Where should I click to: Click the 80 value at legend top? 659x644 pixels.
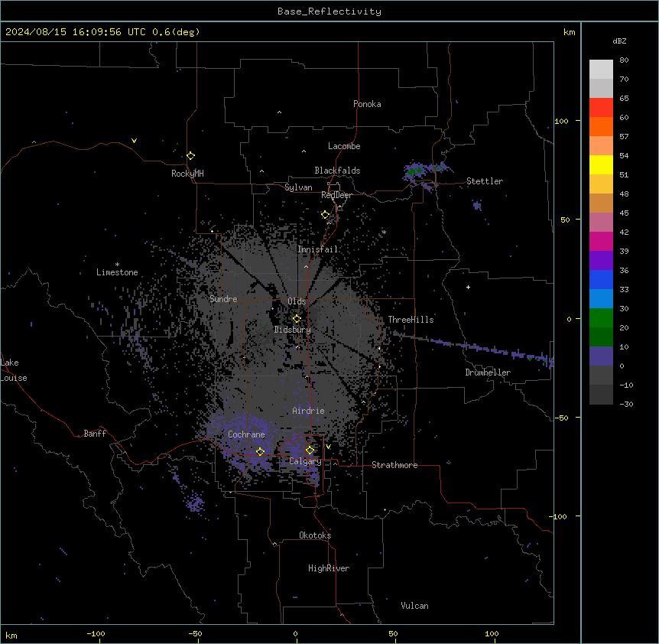(x=624, y=60)
